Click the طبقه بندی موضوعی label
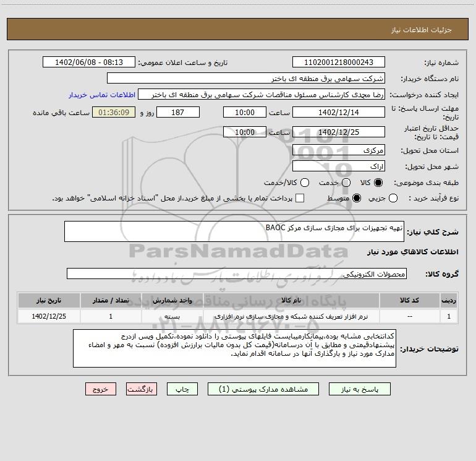476x461 pixels. [x=426, y=183]
